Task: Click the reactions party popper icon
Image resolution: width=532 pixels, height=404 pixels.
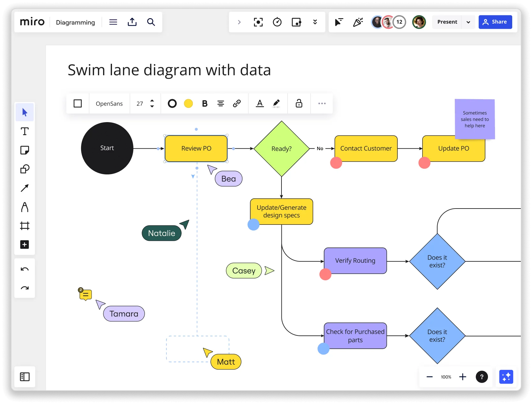Action: pos(358,22)
